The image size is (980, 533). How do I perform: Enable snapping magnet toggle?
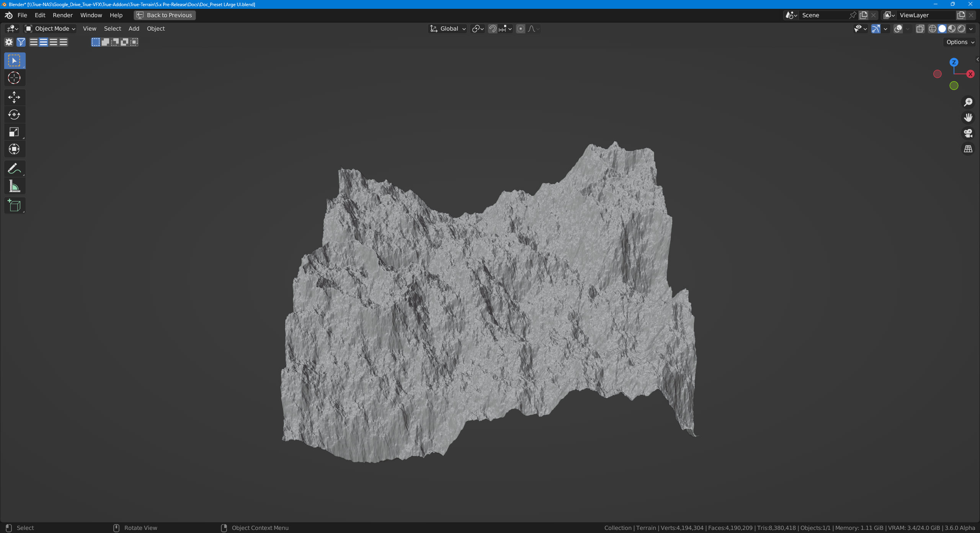coord(493,29)
